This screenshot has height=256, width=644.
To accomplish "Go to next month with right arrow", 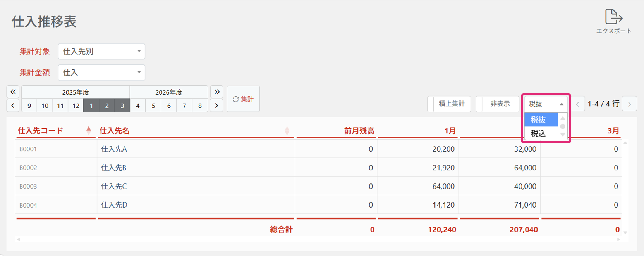I will [216, 106].
